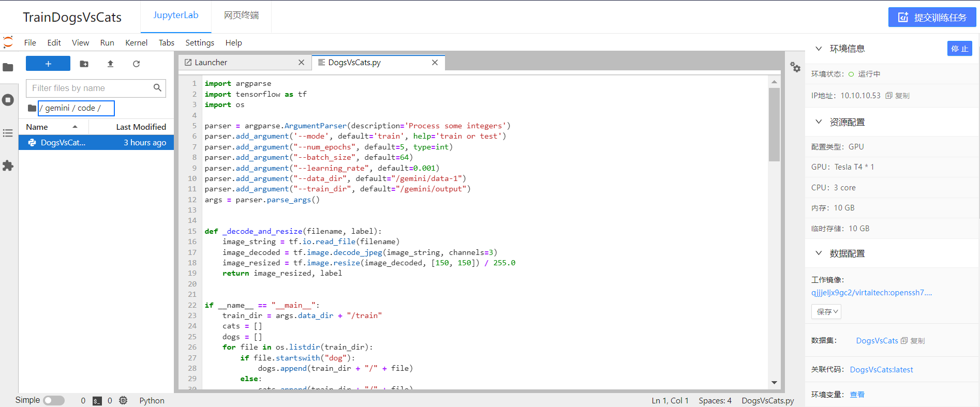Click DogsVsCats.py name in status bar
980x407 pixels.
(x=768, y=401)
